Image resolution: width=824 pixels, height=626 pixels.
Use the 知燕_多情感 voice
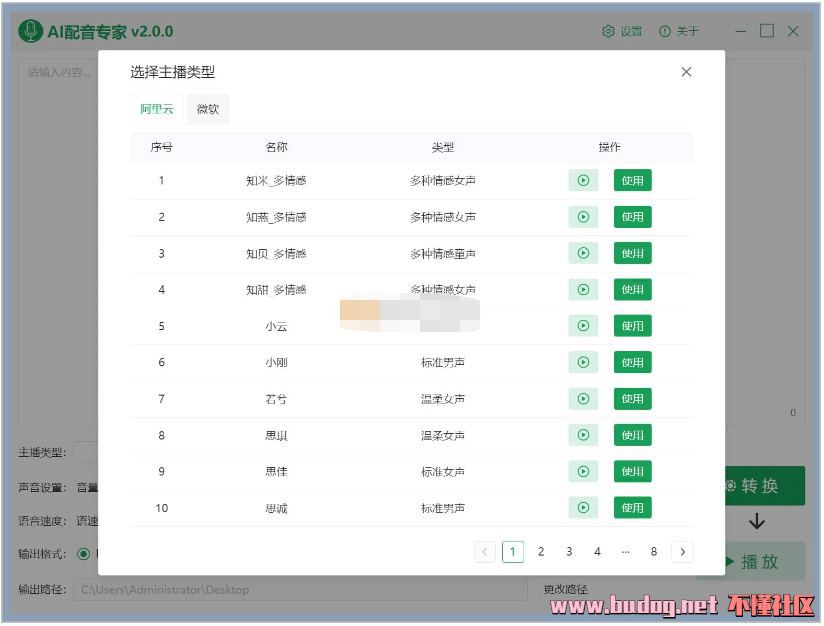coord(632,217)
